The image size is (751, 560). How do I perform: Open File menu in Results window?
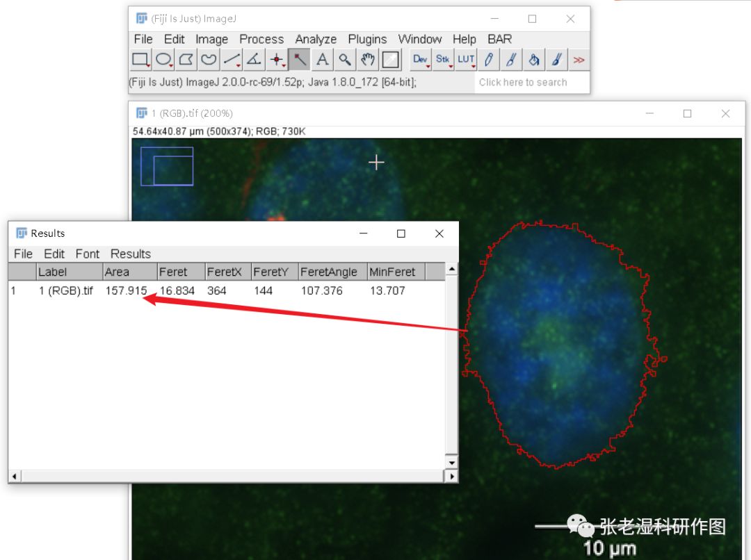[23, 254]
